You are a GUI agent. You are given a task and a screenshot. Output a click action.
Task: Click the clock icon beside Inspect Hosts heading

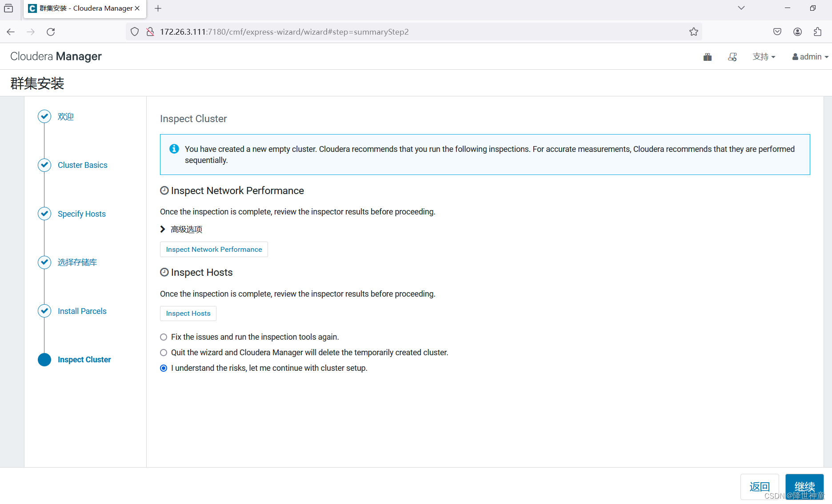[164, 272]
